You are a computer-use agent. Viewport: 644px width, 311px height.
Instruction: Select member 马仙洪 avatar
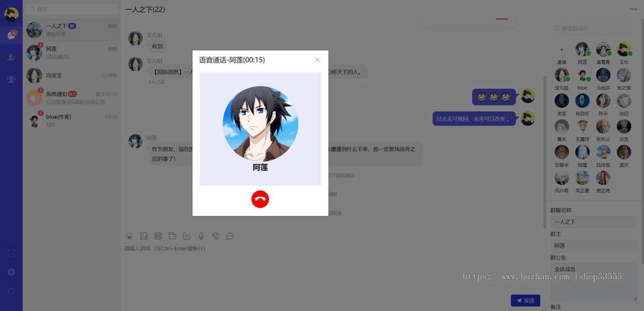coord(603,75)
